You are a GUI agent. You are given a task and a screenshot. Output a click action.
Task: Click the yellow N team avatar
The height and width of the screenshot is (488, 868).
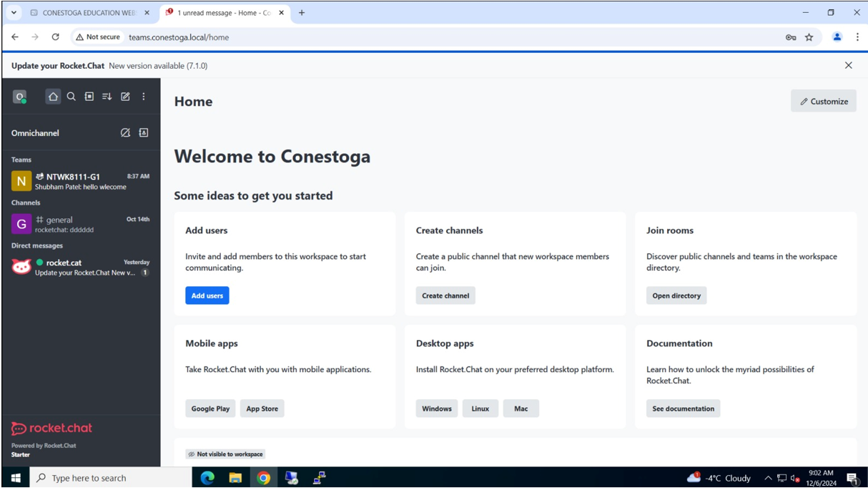tap(21, 181)
